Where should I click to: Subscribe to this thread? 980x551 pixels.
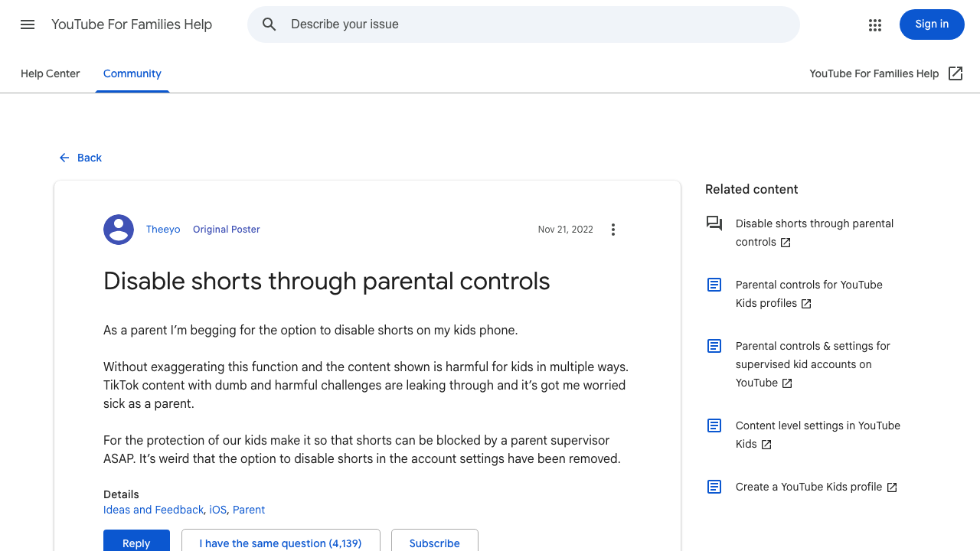[434, 543]
